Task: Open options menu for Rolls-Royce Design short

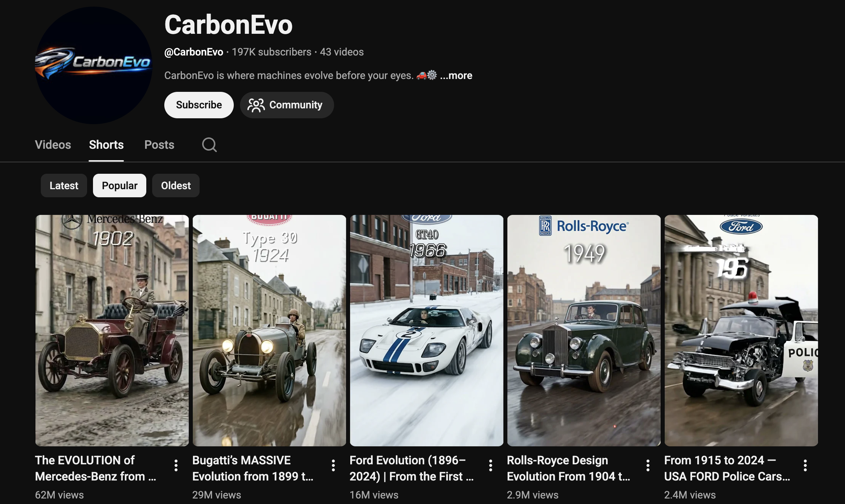Action: coord(648,465)
